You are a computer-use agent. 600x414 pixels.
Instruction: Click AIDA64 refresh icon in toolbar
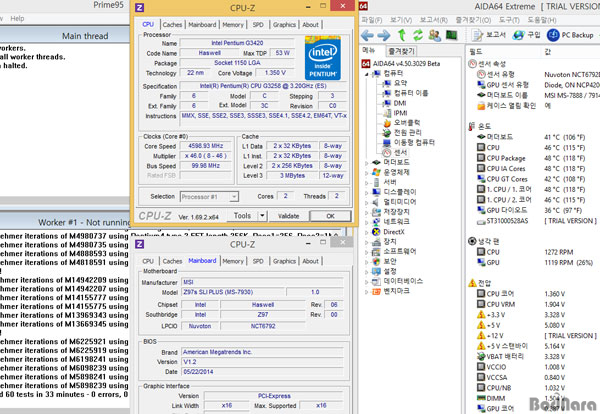click(x=418, y=35)
